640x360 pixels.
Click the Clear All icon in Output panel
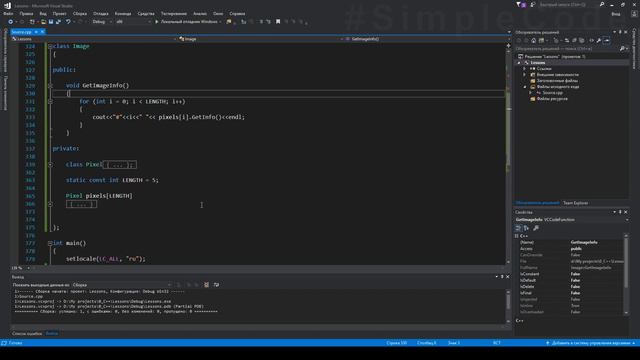pos(207,285)
